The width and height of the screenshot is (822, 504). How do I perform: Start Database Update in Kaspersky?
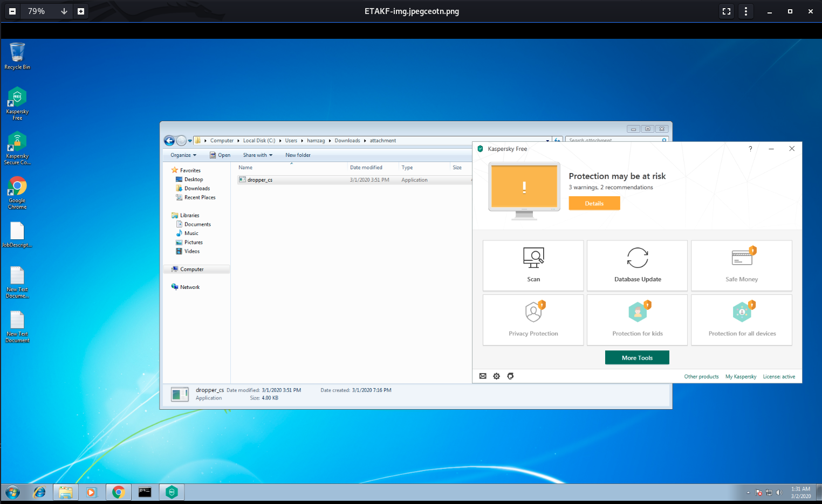pyautogui.click(x=638, y=266)
